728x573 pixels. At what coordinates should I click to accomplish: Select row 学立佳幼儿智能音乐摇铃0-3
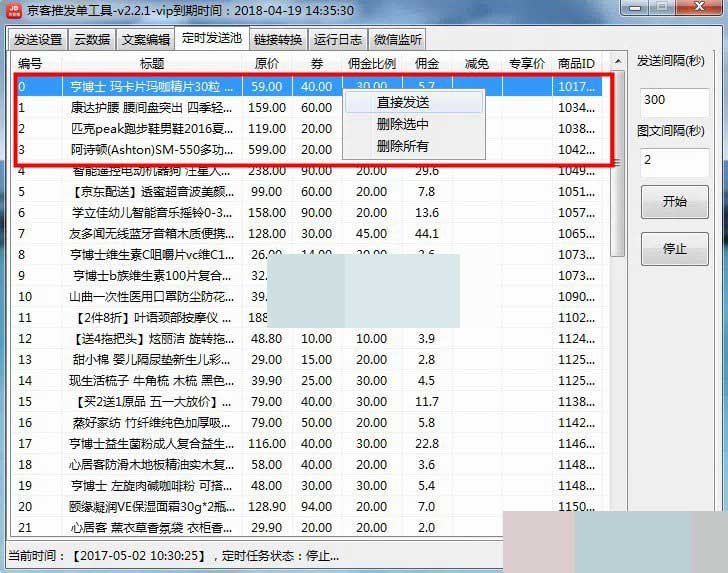pyautogui.click(x=309, y=212)
